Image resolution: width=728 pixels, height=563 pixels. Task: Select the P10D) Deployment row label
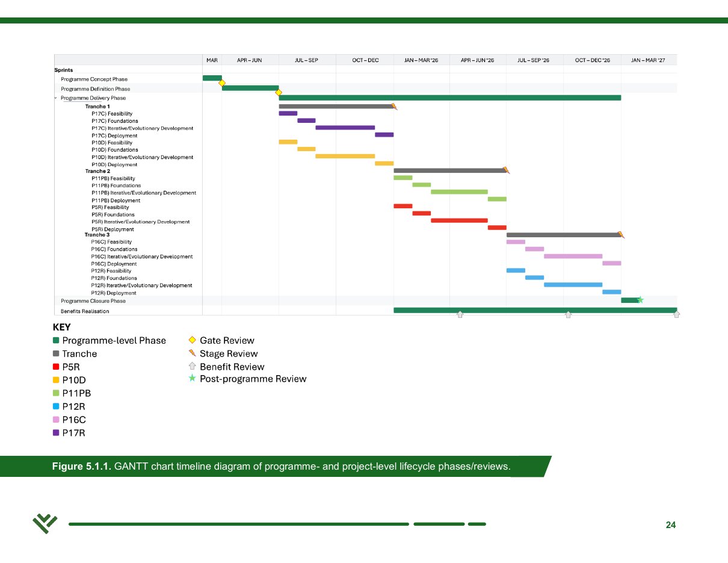click(114, 164)
